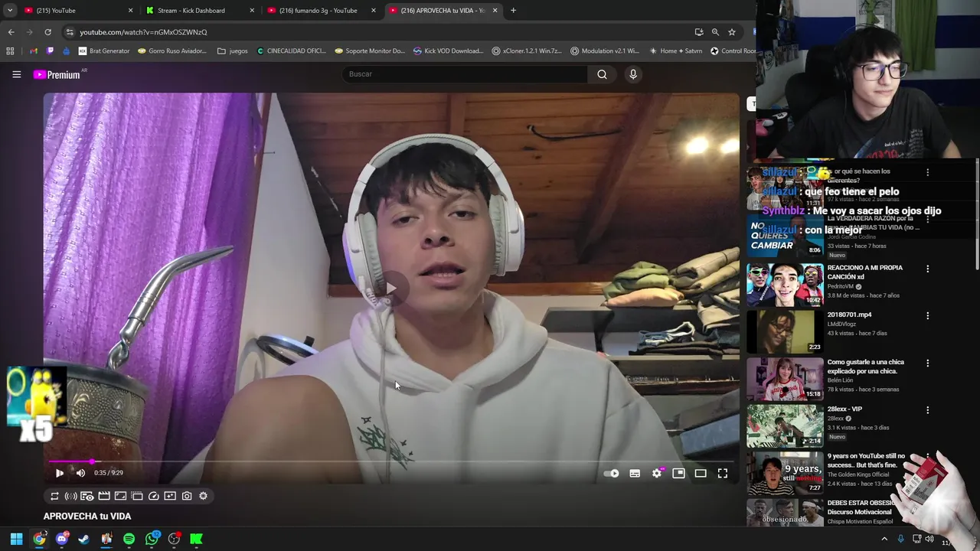Open options menu for '28lexx - VIP' video
Image resolution: width=980 pixels, height=551 pixels.
pos(927,410)
